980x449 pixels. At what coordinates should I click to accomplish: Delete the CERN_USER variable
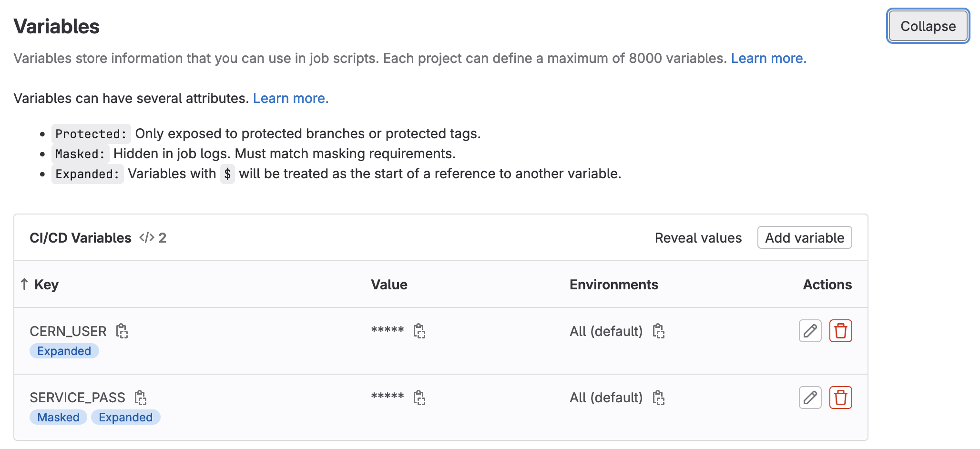click(x=841, y=331)
